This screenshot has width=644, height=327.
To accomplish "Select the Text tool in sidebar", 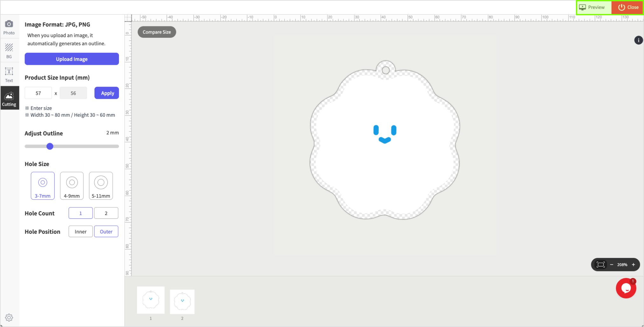I will pos(9,75).
